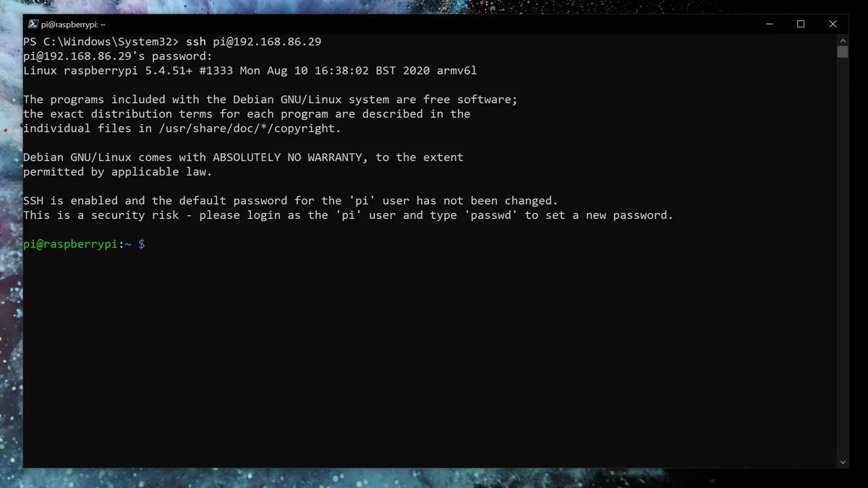Click the green pi@raspberrypi prompt text
868x488 pixels.
pos(69,244)
